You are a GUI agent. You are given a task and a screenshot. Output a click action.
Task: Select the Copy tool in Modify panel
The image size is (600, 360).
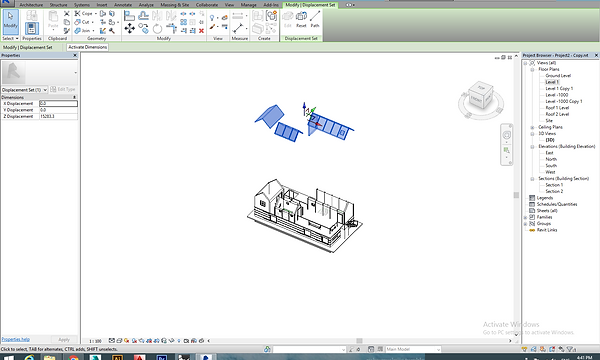tap(143, 28)
